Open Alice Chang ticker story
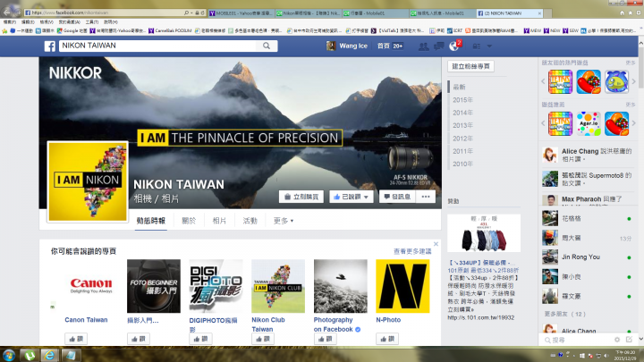Viewport: 644px width, 362px height. click(x=587, y=156)
